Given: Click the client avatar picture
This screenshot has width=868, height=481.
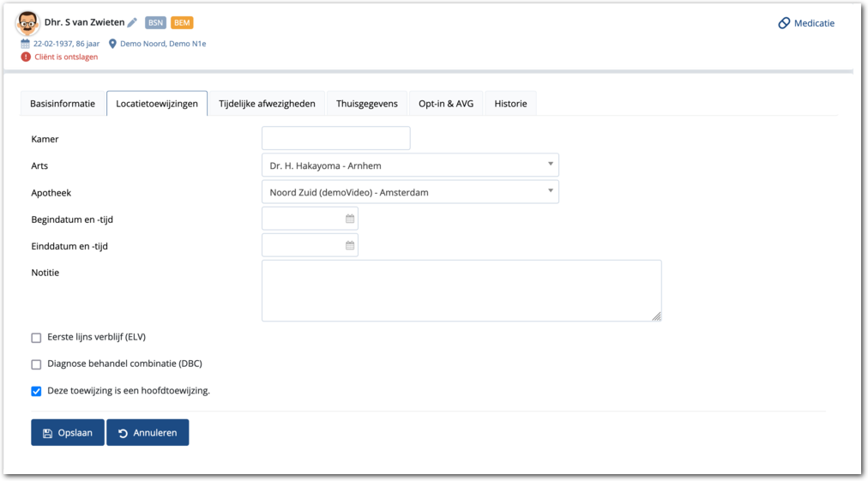Looking at the screenshot, I should tap(27, 23).
